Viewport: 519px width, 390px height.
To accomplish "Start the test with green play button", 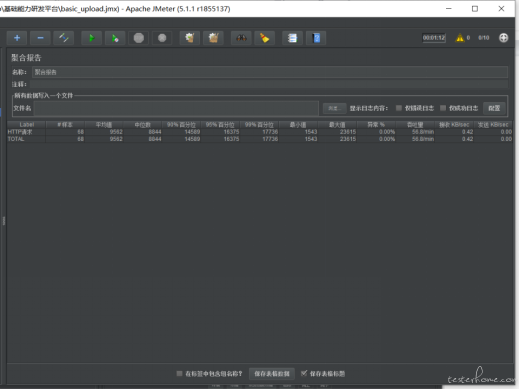I will [x=92, y=38].
